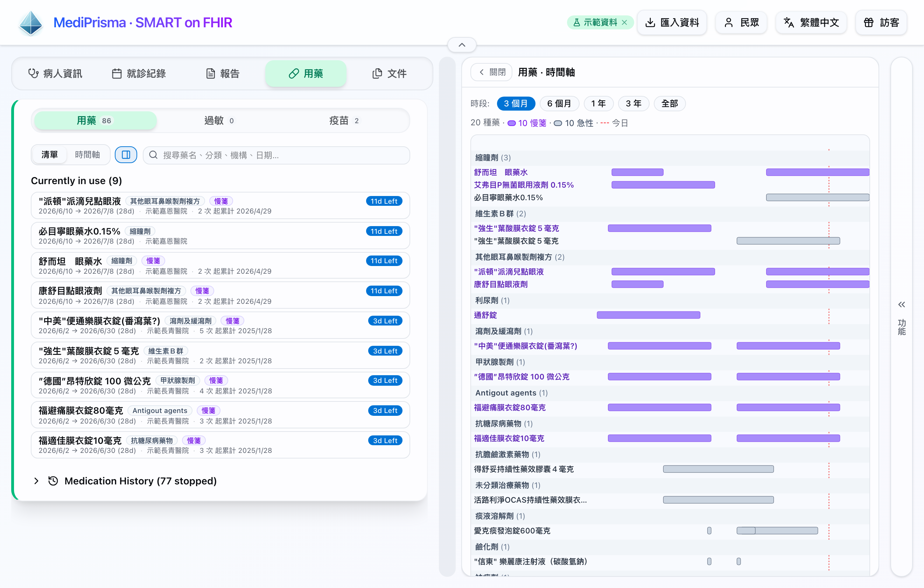Click the 維生素Ｂ群 (2) group header

click(x=501, y=213)
